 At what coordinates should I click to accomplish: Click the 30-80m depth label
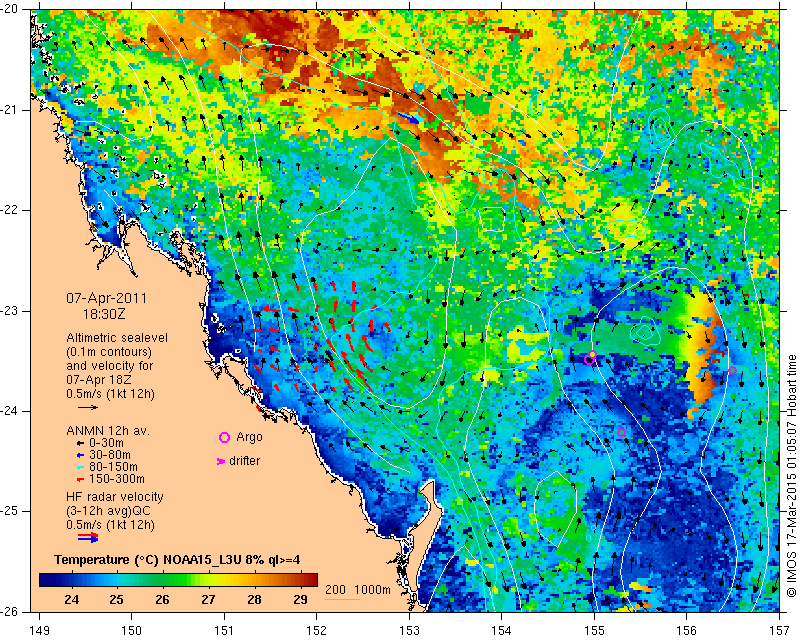110,455
